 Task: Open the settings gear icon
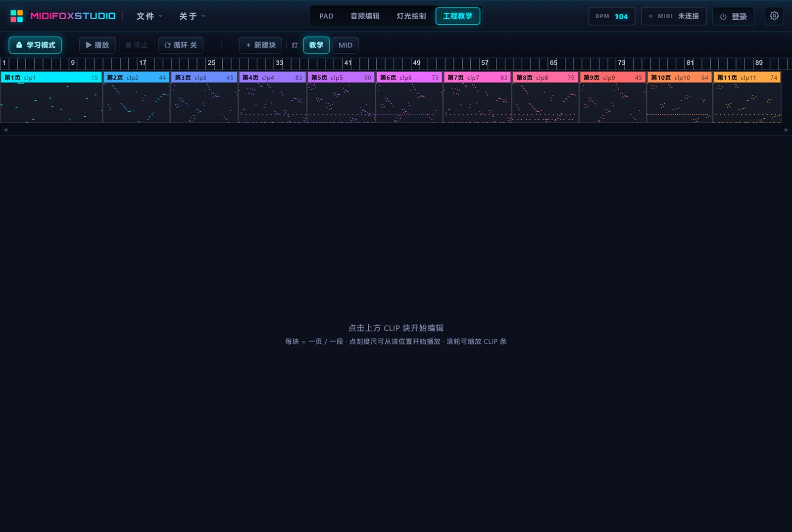(x=774, y=16)
